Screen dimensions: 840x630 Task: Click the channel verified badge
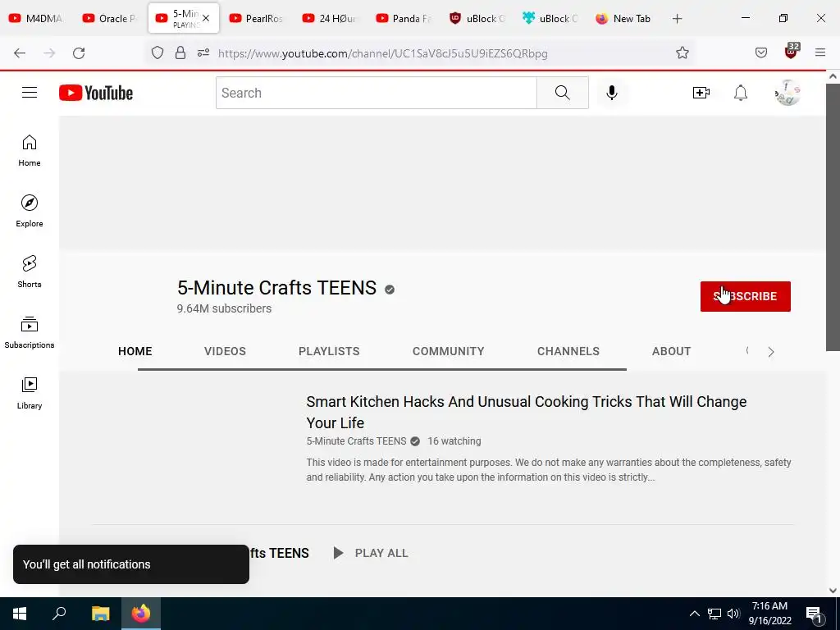390,290
